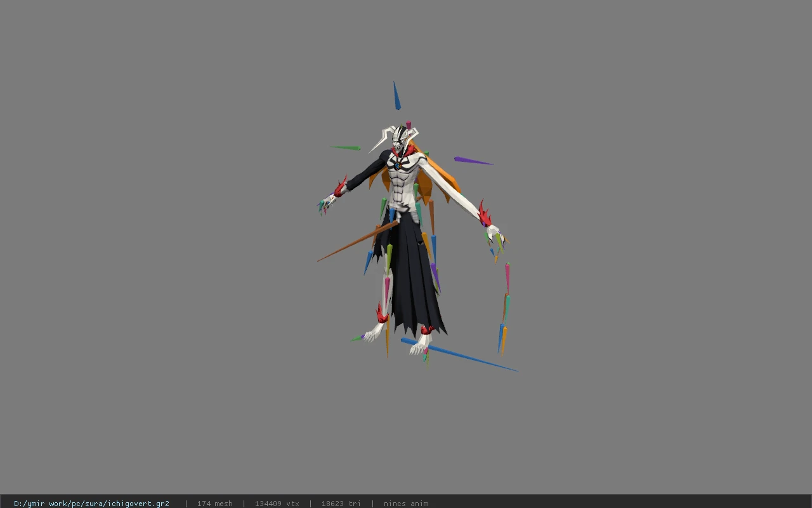
Task: Select the purple bone near the shoulder
Action: (x=473, y=161)
